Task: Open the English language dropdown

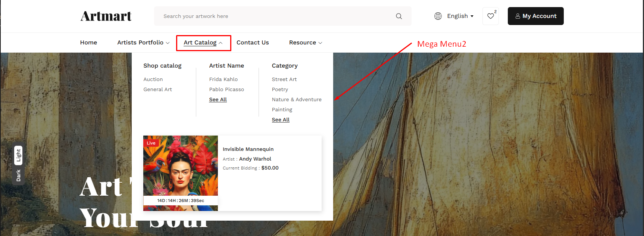Action: (460, 16)
